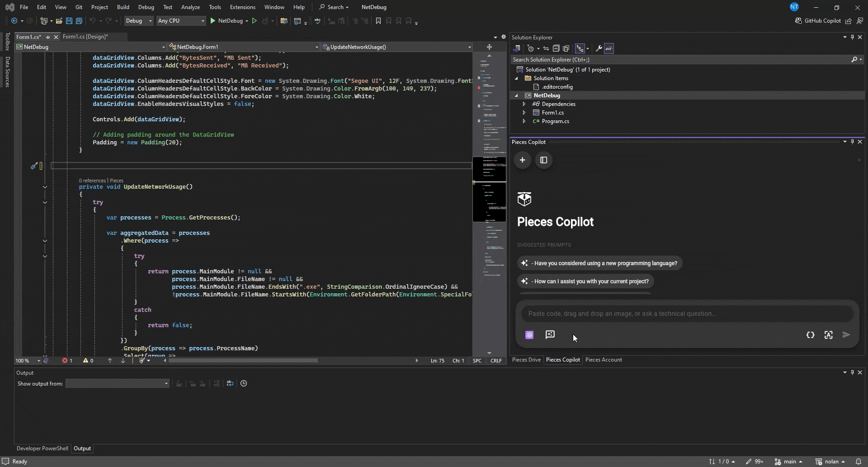Image resolution: width=868 pixels, height=467 pixels.
Task: Toggle the Preview Selected Items icon
Action: pos(609,48)
